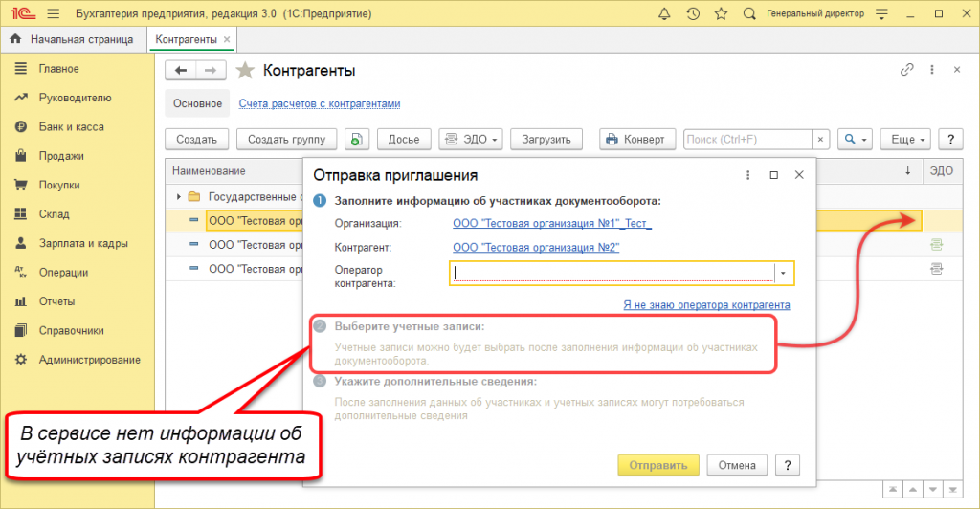The height and width of the screenshot is (509, 980).
Task: Select Основное tab
Action: [x=197, y=103]
